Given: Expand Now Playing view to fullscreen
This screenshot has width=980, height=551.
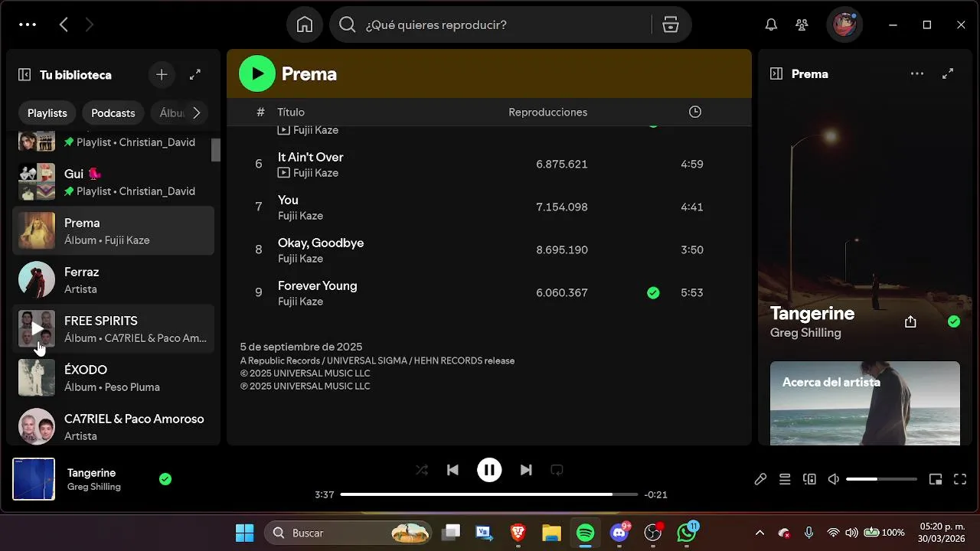Looking at the screenshot, I should pos(948,73).
